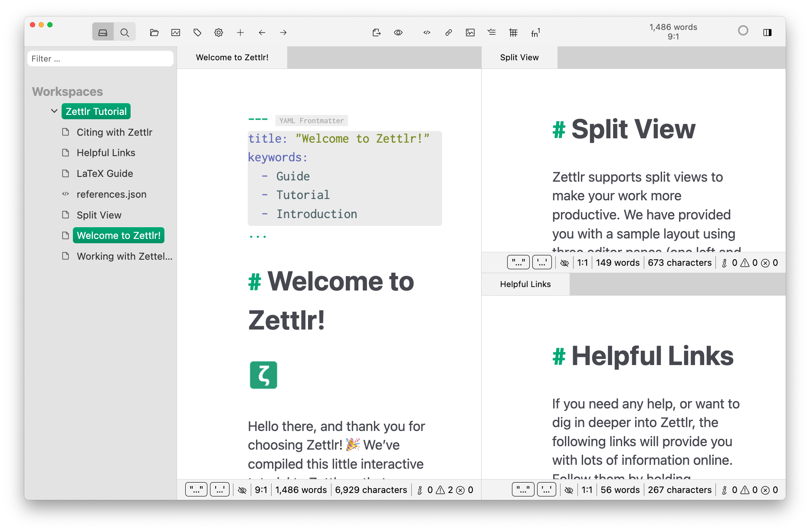The width and height of the screenshot is (810, 532).
Task: Open the tag cloud icon
Action: (197, 32)
